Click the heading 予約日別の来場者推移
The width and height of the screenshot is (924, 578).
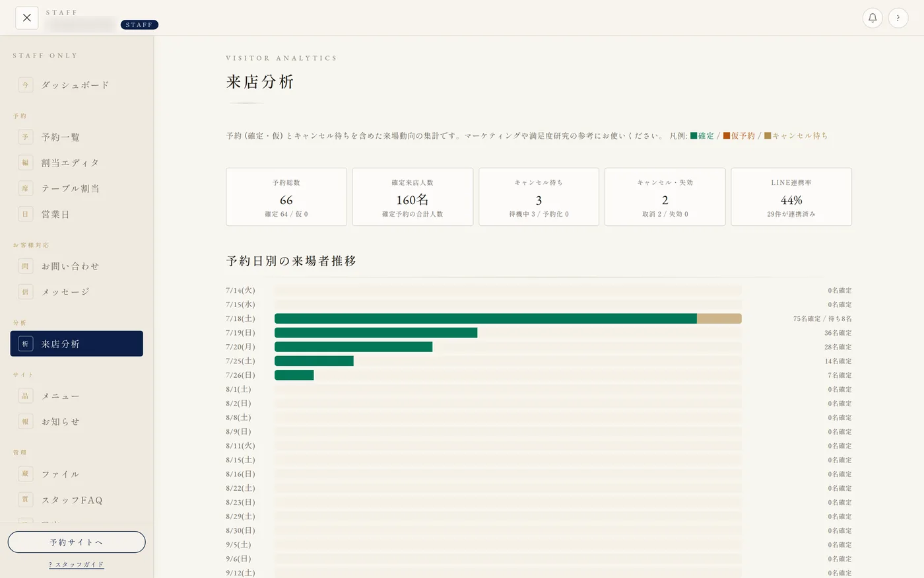point(291,261)
